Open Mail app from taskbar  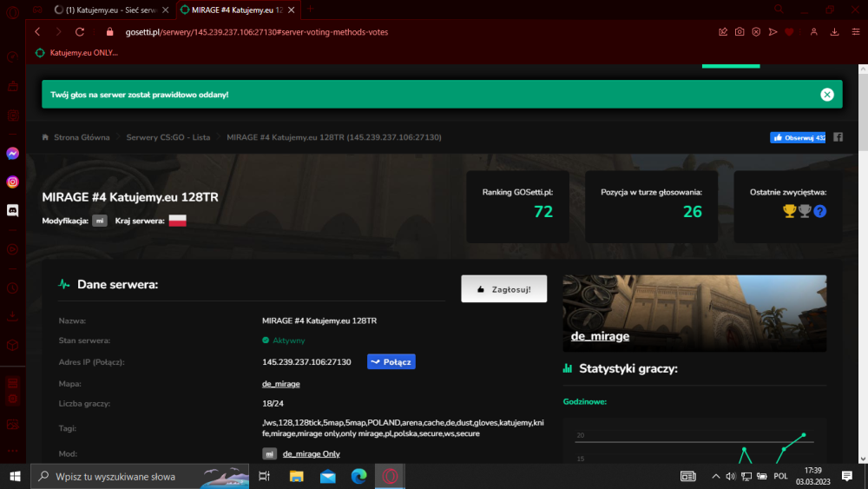pos(328,476)
